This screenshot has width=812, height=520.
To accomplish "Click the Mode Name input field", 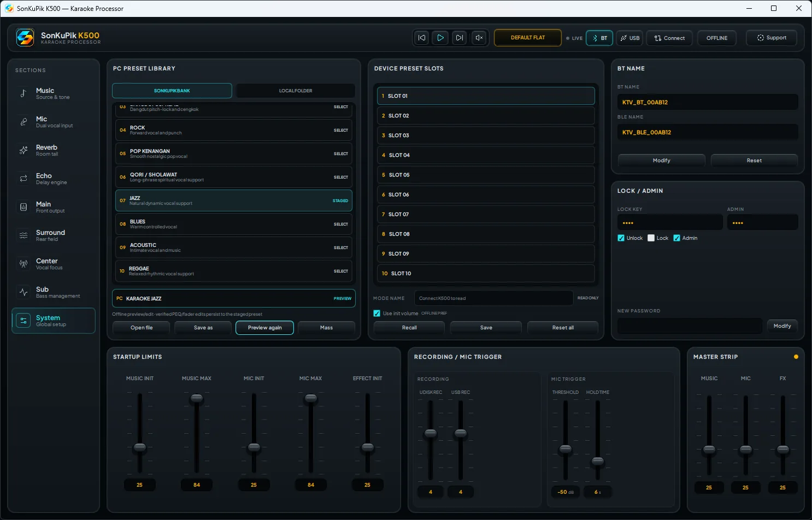I will pyautogui.click(x=493, y=298).
